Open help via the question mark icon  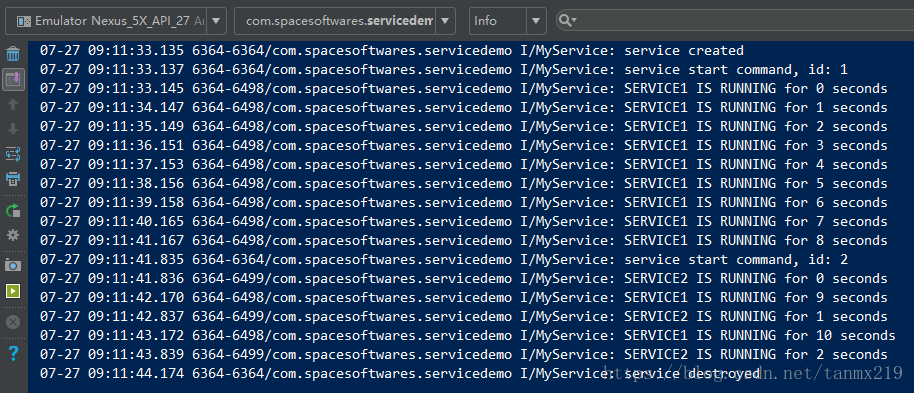click(13, 353)
